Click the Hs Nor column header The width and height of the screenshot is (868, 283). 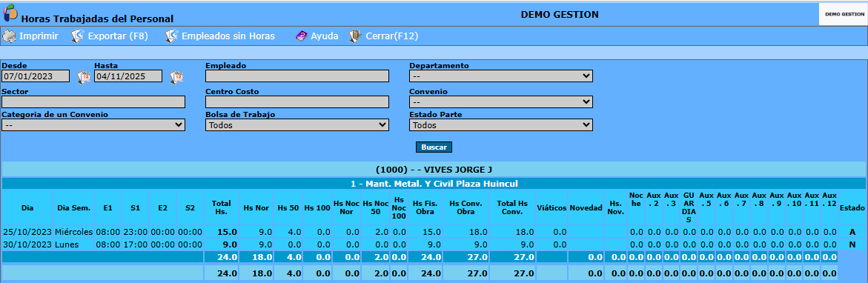(256, 208)
